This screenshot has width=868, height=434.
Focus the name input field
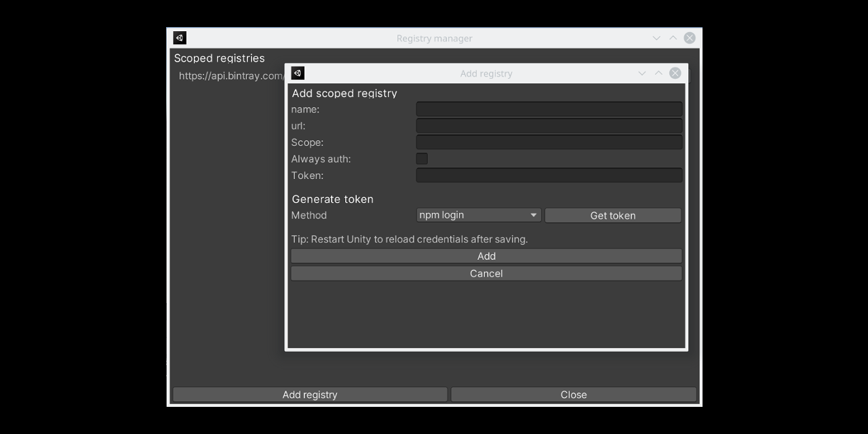click(x=549, y=109)
